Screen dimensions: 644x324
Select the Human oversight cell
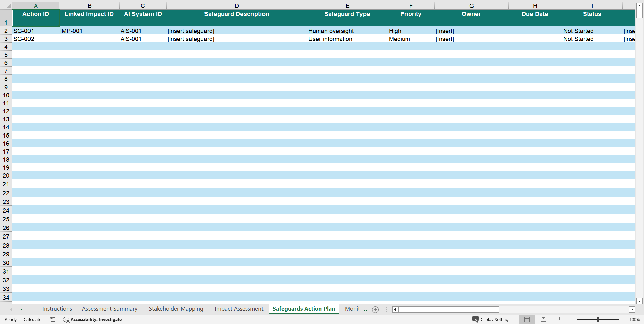click(x=347, y=31)
